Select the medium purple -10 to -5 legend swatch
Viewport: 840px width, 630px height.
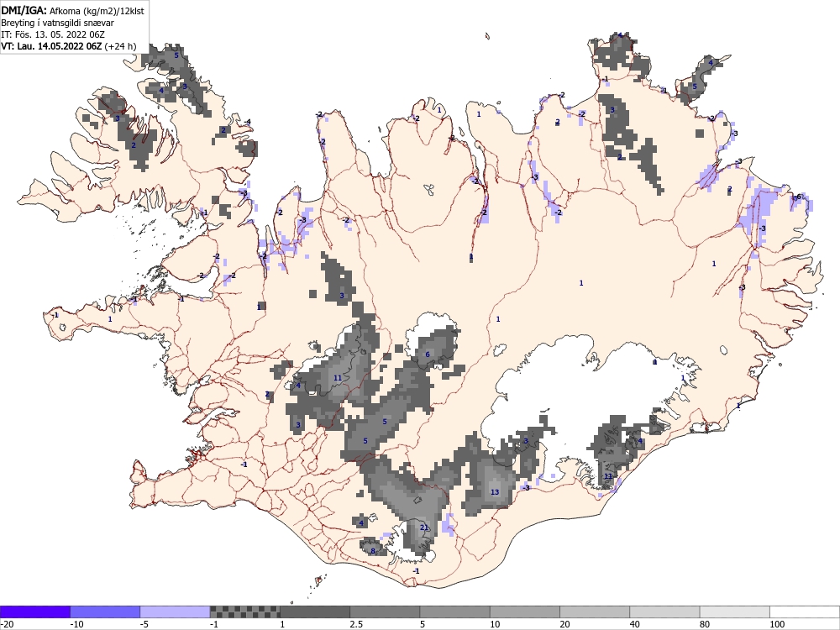point(105,612)
